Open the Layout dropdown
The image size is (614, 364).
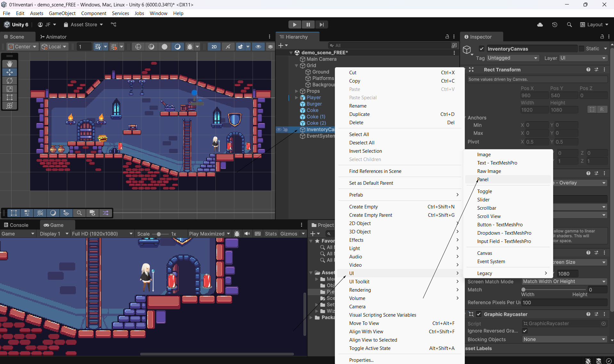(x=594, y=25)
